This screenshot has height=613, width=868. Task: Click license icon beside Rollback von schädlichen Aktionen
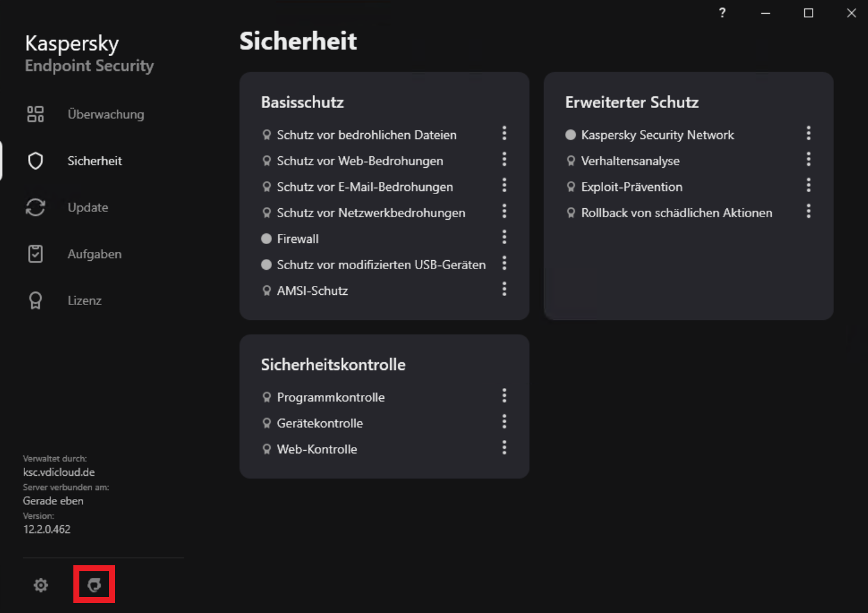571,212
